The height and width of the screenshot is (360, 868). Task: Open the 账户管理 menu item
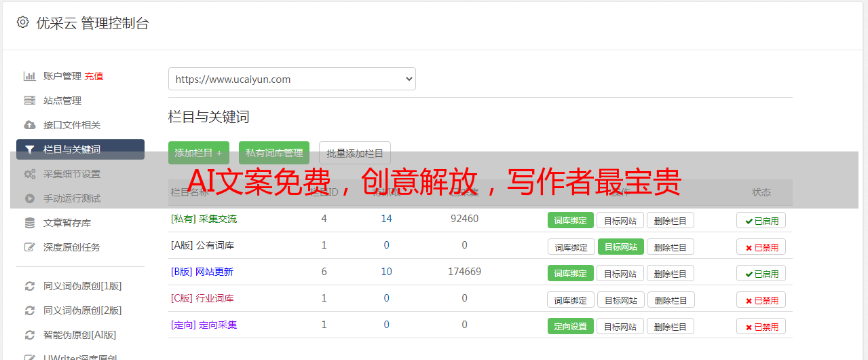(62, 76)
